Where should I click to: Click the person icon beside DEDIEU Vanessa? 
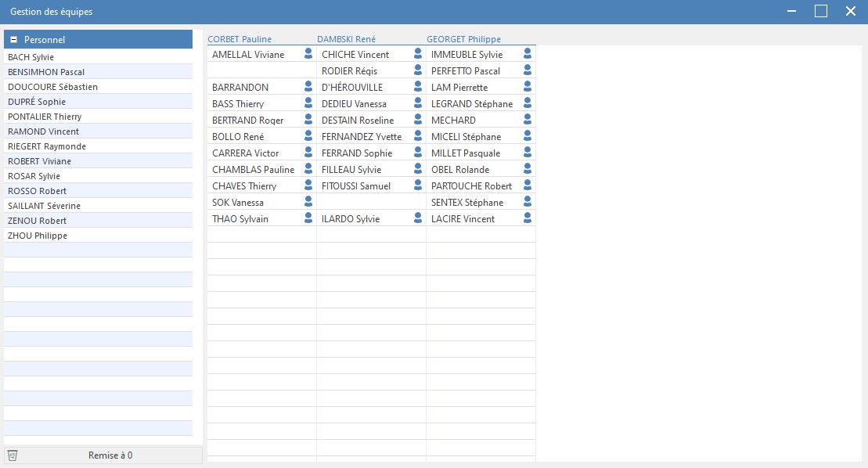(418, 103)
